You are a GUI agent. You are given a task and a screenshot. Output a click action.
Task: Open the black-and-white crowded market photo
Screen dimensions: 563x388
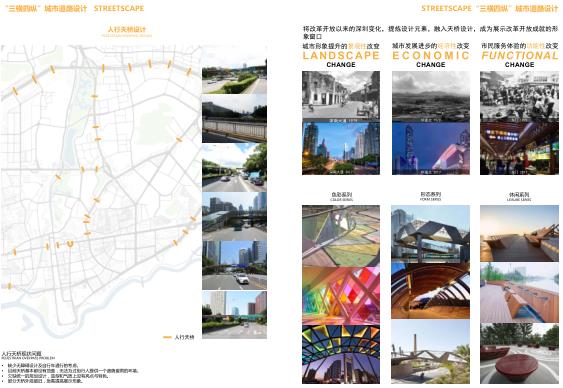click(x=520, y=96)
